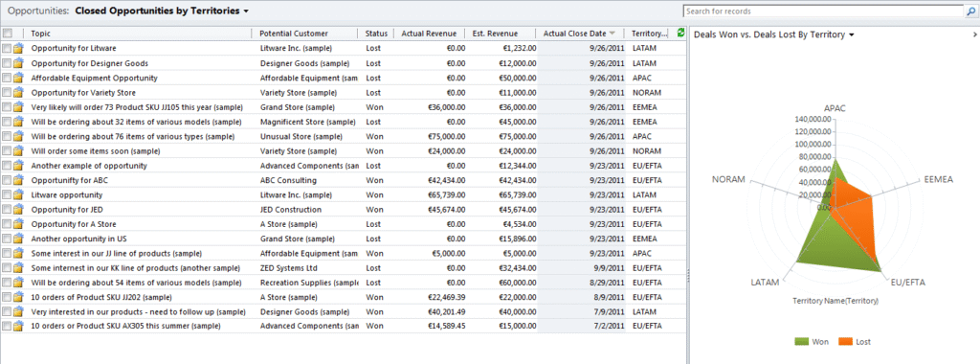The height and width of the screenshot is (364, 980).
Task: Open Deals Won vs. Deals Lost chart selector
Action: 851,35
